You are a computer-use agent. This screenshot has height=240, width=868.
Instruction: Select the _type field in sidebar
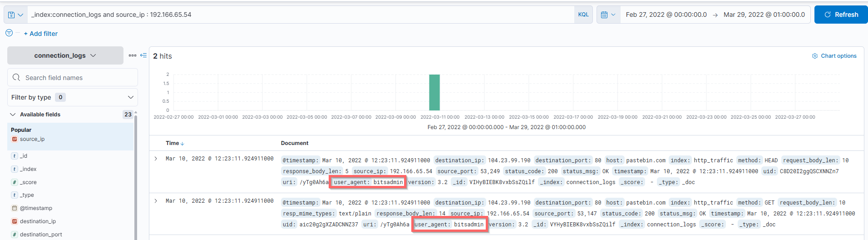click(27, 195)
